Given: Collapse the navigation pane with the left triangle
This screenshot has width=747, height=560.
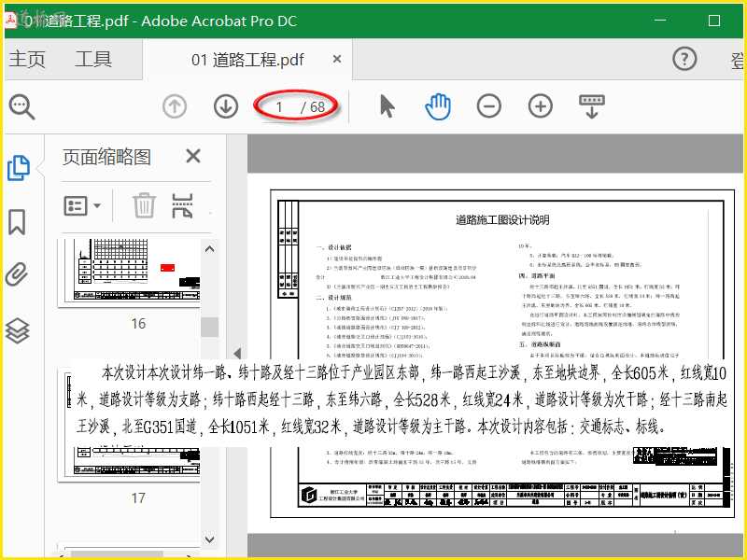Looking at the screenshot, I should [237, 354].
